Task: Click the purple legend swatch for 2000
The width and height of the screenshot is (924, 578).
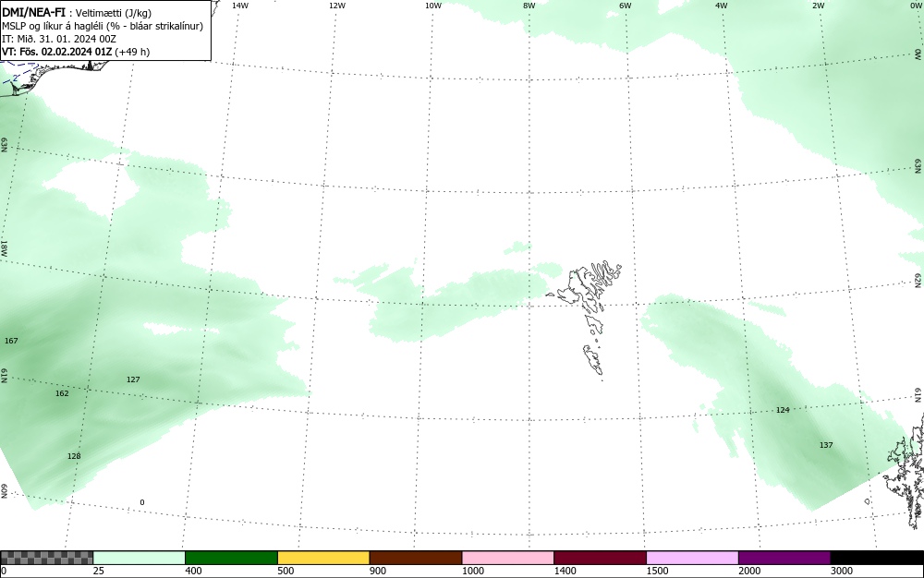Action: [x=784, y=558]
